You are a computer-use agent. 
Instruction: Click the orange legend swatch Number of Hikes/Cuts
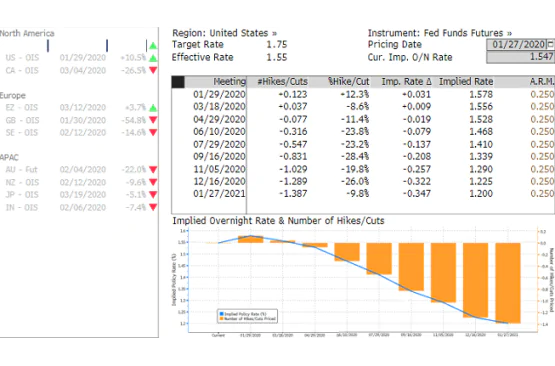coord(222,319)
